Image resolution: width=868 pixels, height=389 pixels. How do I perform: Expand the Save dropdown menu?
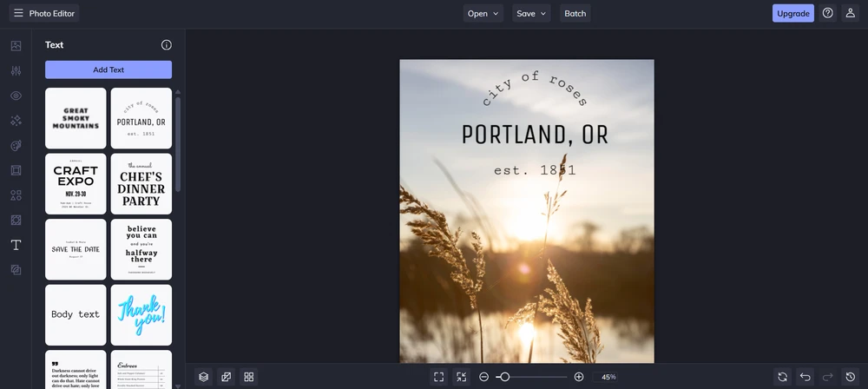(x=531, y=13)
